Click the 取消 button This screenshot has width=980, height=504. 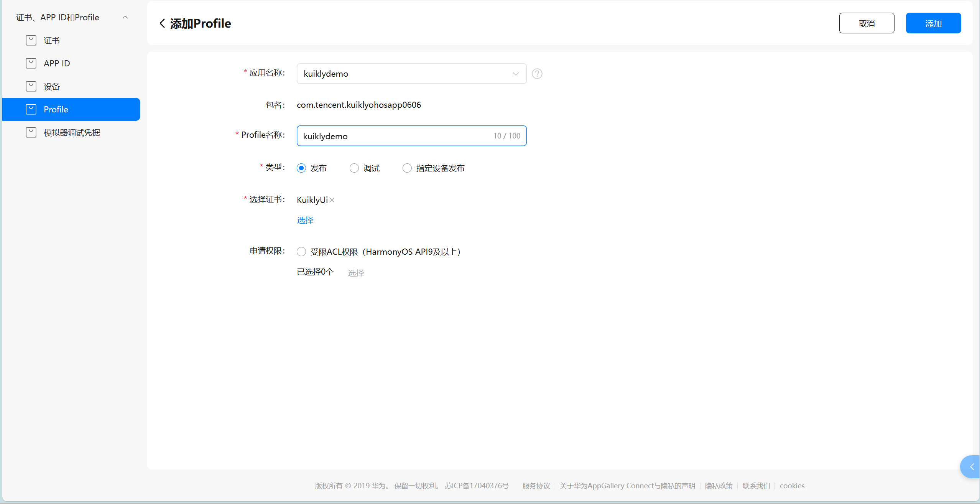(x=867, y=23)
